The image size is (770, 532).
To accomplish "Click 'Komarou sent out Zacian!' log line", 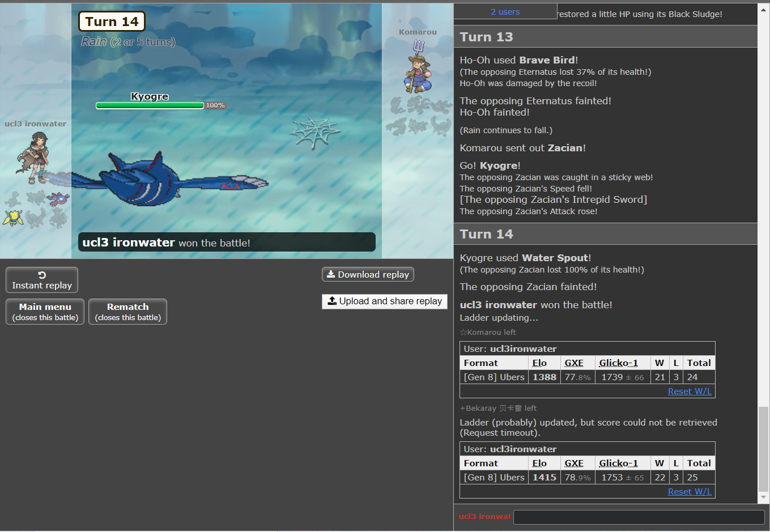I will tap(522, 148).
